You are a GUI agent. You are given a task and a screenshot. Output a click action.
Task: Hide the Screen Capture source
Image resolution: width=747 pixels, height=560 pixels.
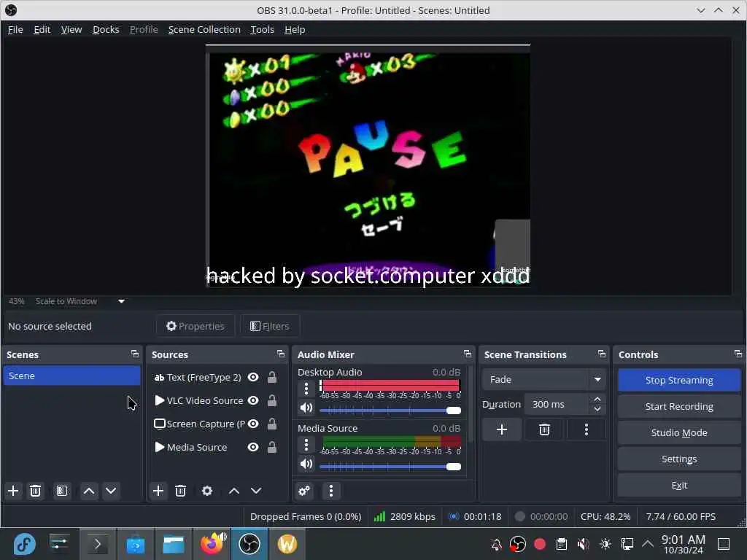(x=253, y=424)
